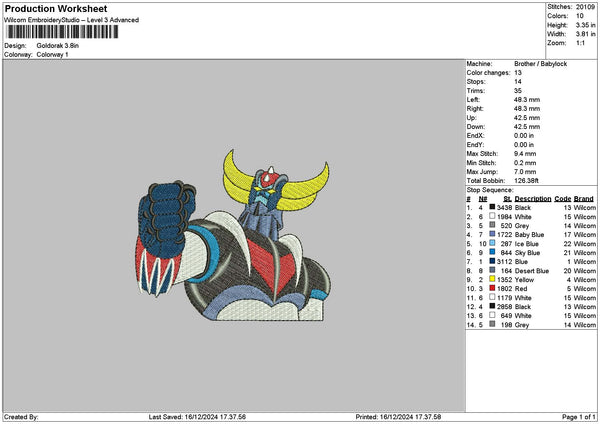Click the 'Colorway 1' value
The width and height of the screenshot is (600, 424).
coord(52,55)
